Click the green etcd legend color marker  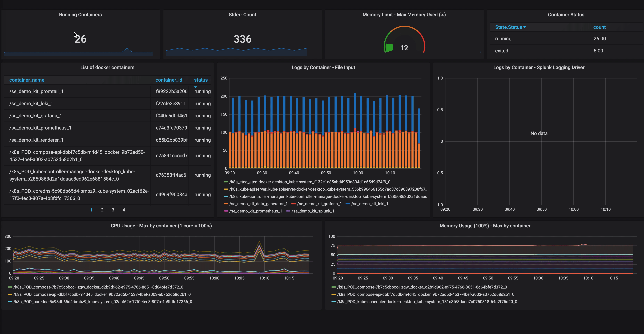[226, 182]
